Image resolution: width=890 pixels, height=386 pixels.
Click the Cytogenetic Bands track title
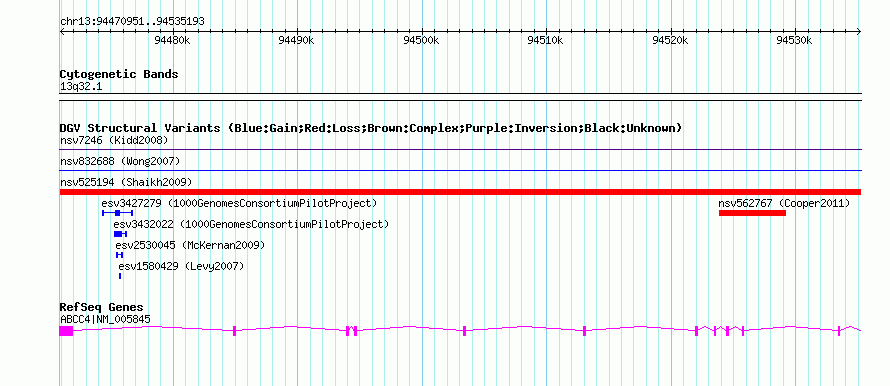[x=119, y=74]
